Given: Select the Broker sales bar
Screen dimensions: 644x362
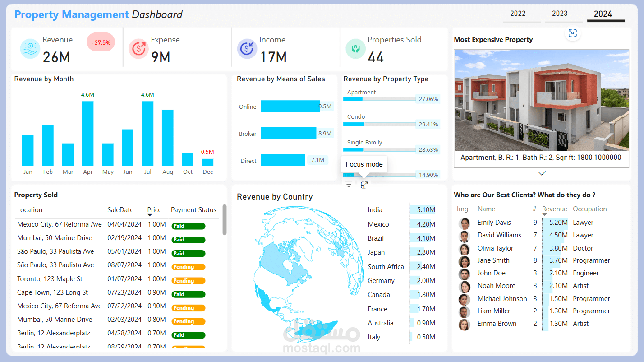Looking at the screenshot, I should coord(289,133).
